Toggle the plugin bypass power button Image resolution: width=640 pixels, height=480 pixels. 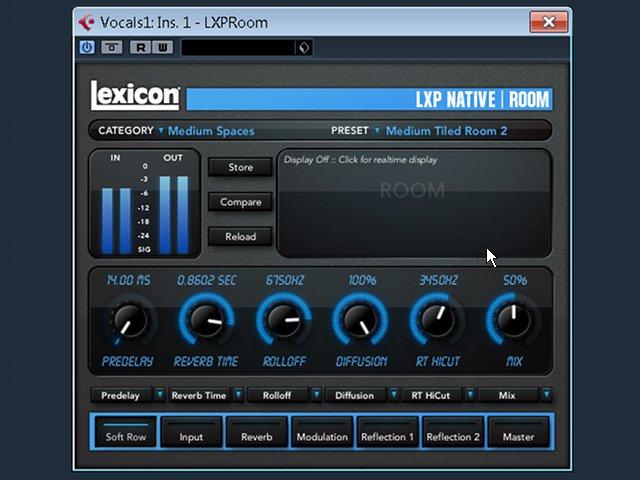point(87,48)
